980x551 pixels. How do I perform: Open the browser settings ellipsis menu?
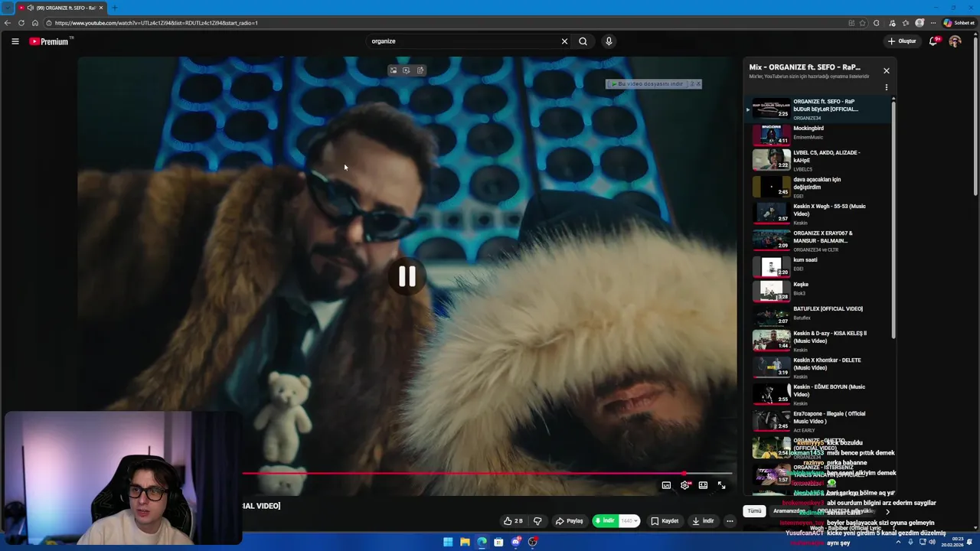coord(933,23)
